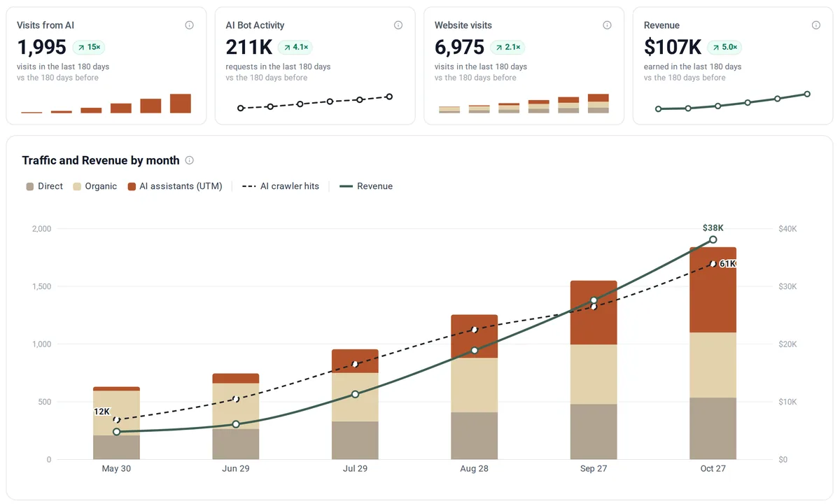The width and height of the screenshot is (840, 504).
Task: Click the 211K requests value
Action: [248, 47]
